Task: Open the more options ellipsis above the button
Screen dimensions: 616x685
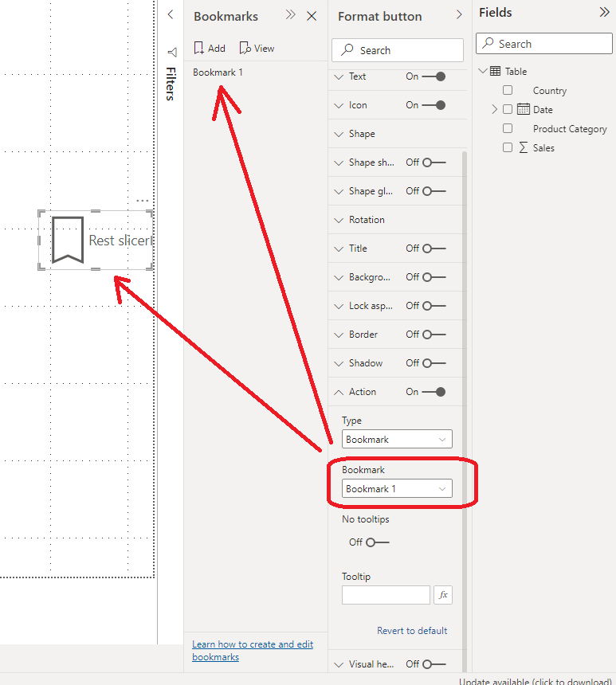Action: (143, 201)
